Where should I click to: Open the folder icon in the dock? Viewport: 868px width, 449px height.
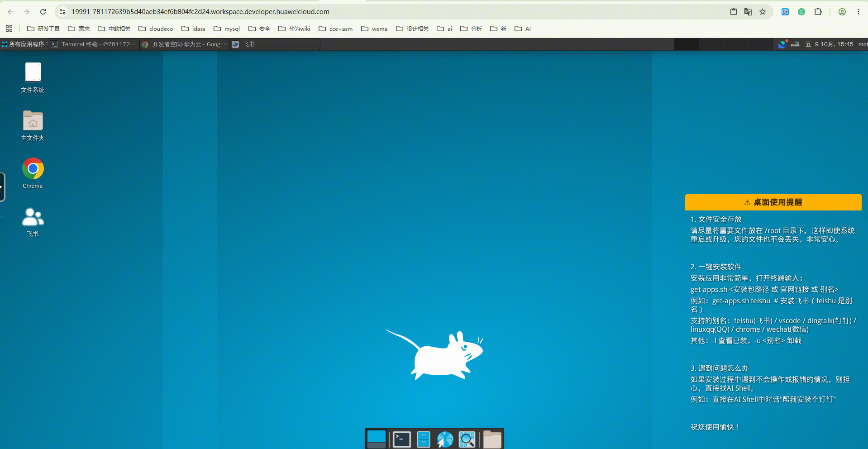point(492,439)
